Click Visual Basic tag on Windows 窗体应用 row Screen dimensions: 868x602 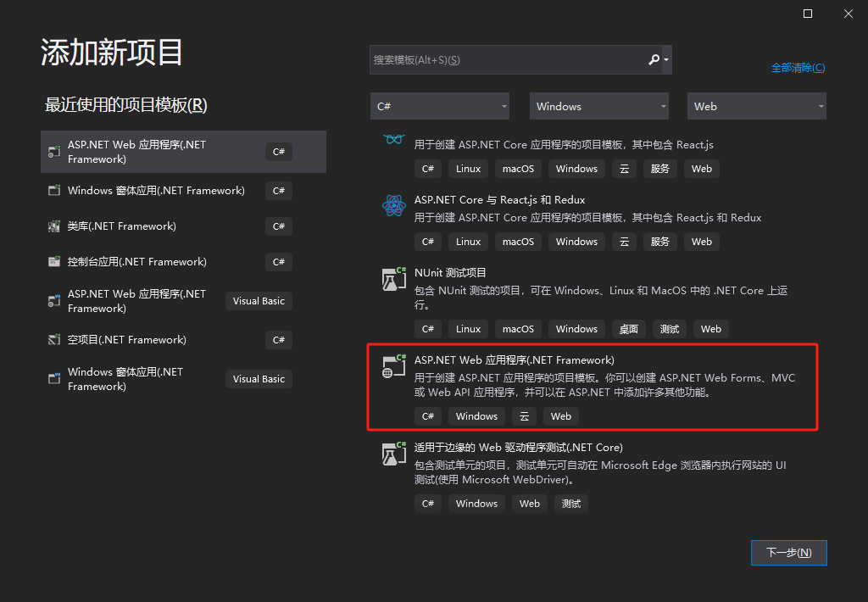point(259,379)
